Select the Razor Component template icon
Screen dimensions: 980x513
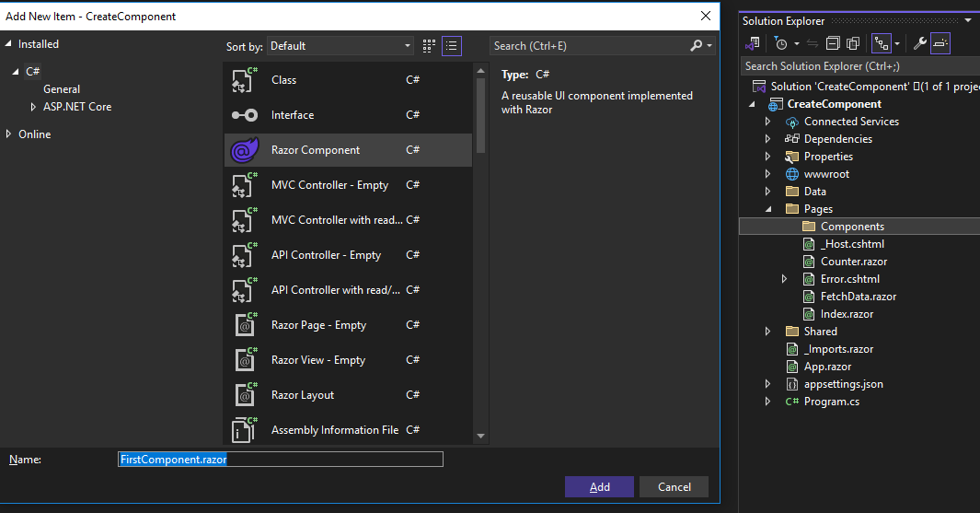point(244,150)
